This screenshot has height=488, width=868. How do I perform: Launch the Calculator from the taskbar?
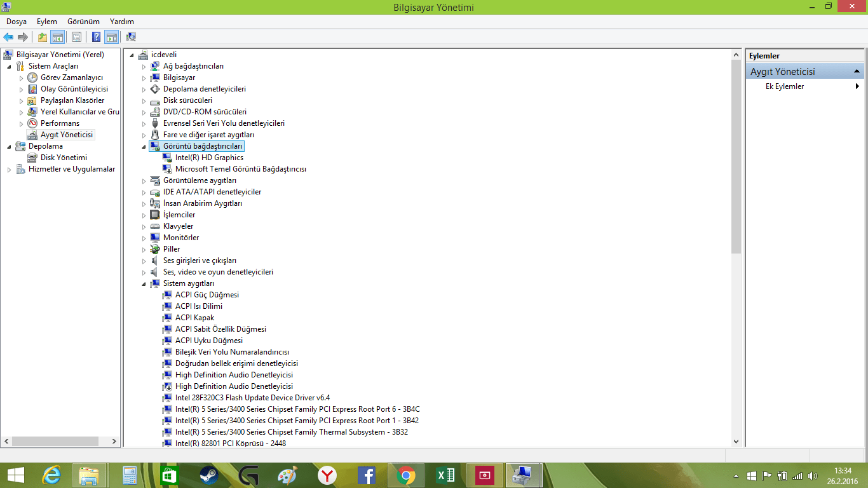click(130, 475)
